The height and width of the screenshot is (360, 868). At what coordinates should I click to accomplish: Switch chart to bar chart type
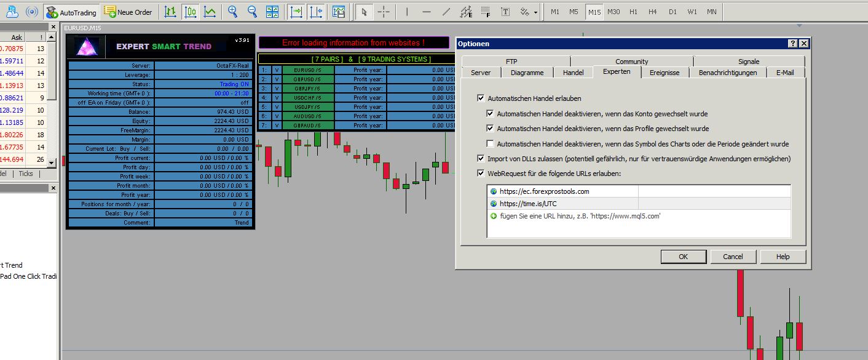click(171, 12)
